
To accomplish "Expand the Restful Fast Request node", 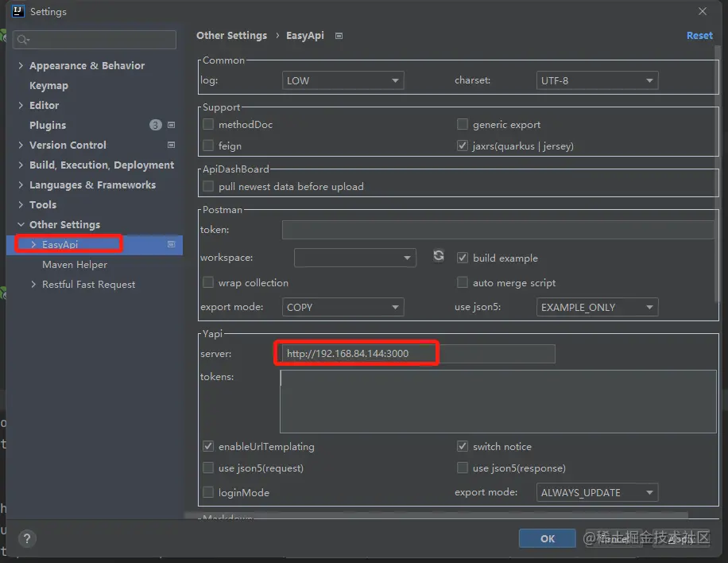I will [x=33, y=285].
